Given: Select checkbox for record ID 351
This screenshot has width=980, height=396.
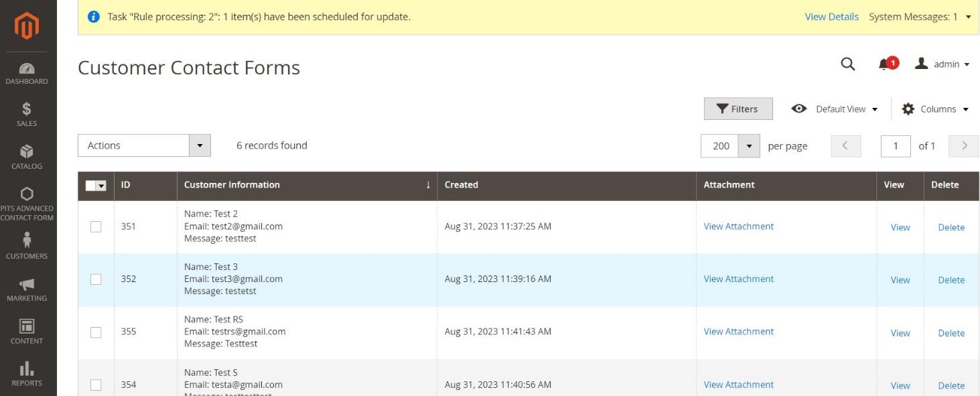Looking at the screenshot, I should 96,227.
